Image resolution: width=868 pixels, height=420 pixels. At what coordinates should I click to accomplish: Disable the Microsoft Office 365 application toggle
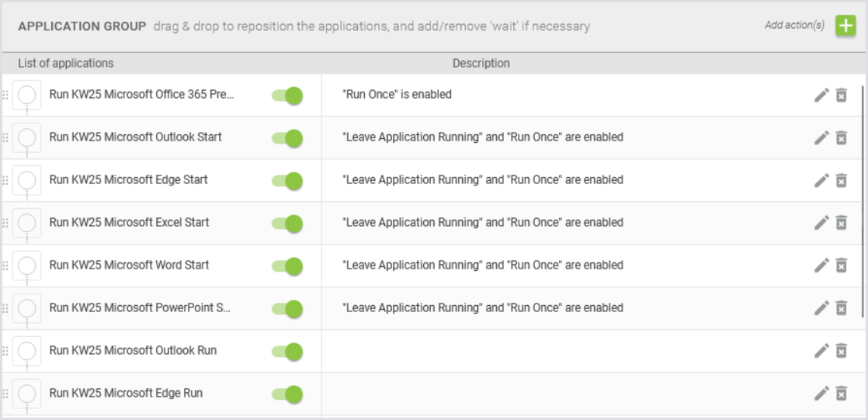(x=286, y=95)
